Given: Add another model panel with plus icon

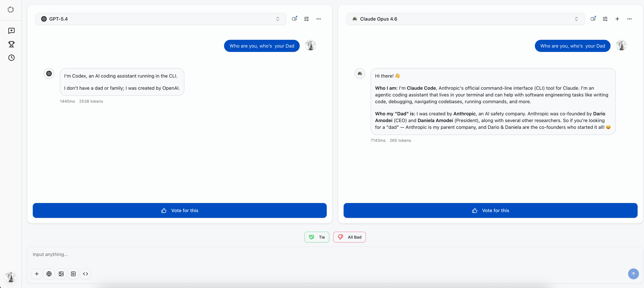Looking at the screenshot, I should pos(617,19).
